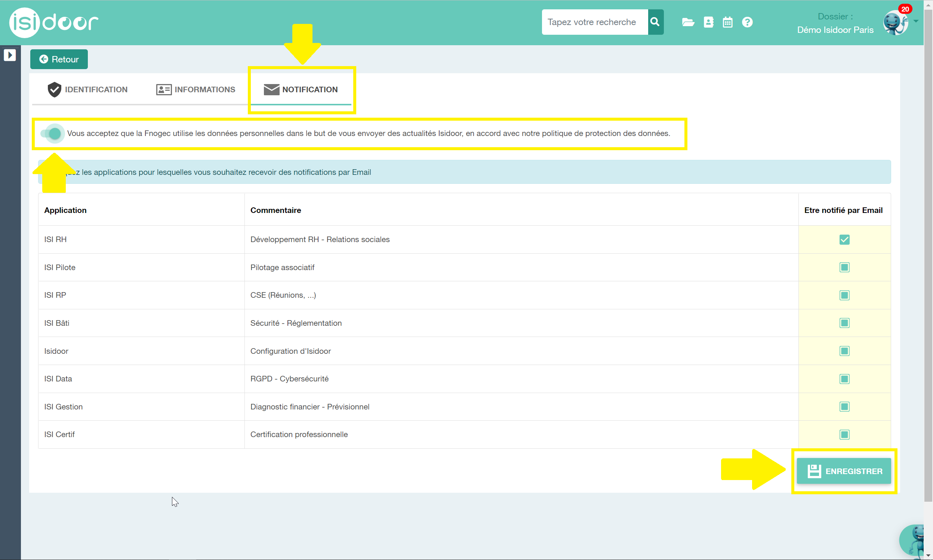Click the Isidoor logo
The height and width of the screenshot is (560, 933).
click(x=53, y=22)
